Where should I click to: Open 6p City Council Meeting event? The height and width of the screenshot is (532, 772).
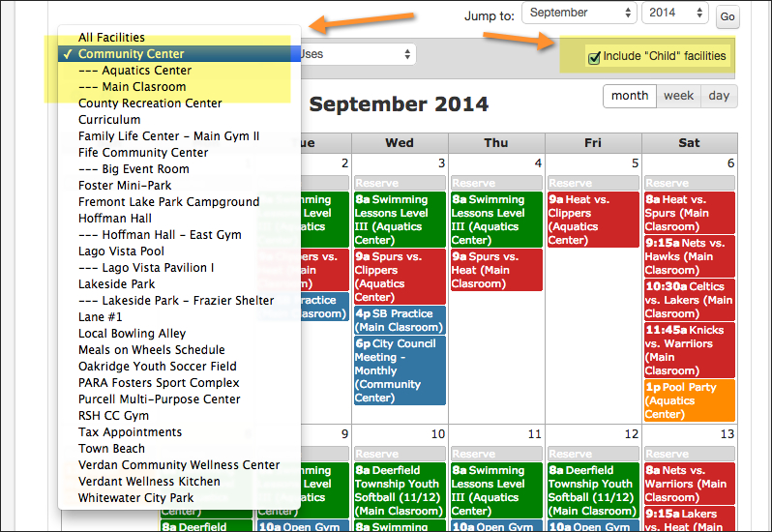400,370
